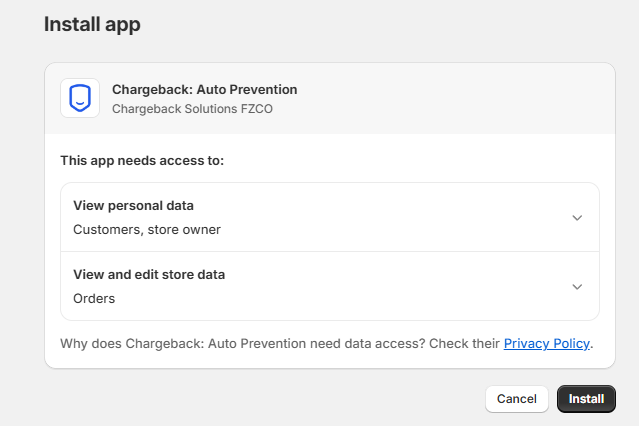The image size is (639, 426).
Task: Click the Chargeback Solutions FZCO developer name
Action: point(192,109)
